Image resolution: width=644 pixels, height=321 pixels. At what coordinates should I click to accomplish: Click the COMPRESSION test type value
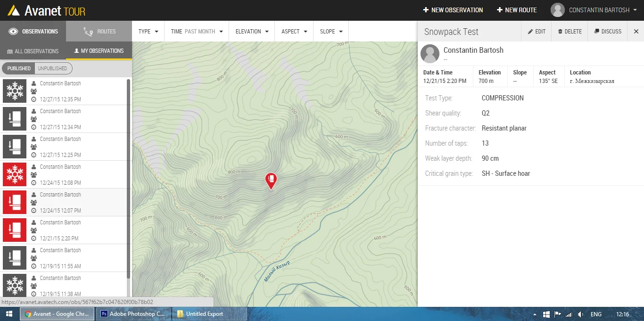(x=503, y=98)
